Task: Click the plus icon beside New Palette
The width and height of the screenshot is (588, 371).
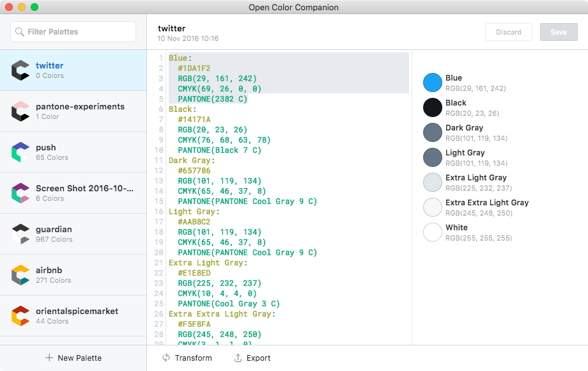Action: pyautogui.click(x=49, y=358)
